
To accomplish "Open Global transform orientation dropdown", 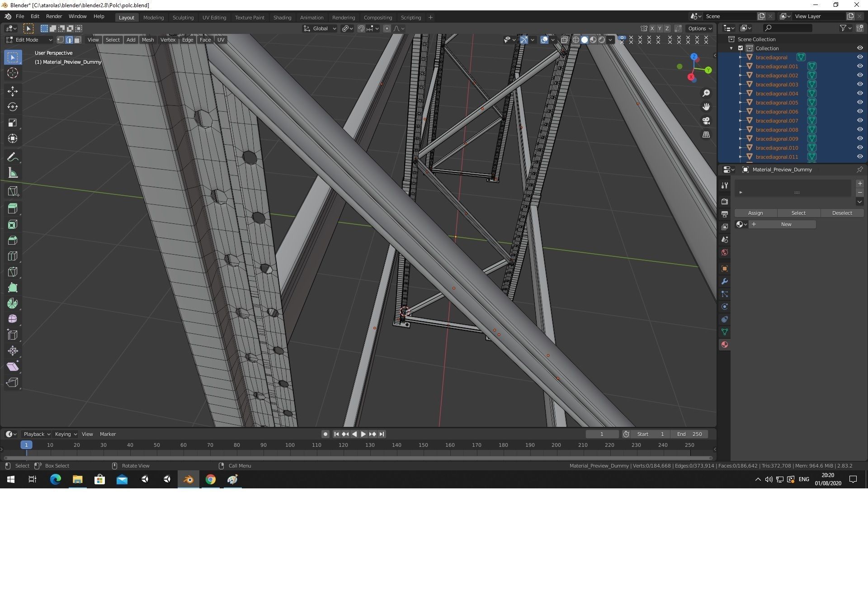I will pos(320,28).
